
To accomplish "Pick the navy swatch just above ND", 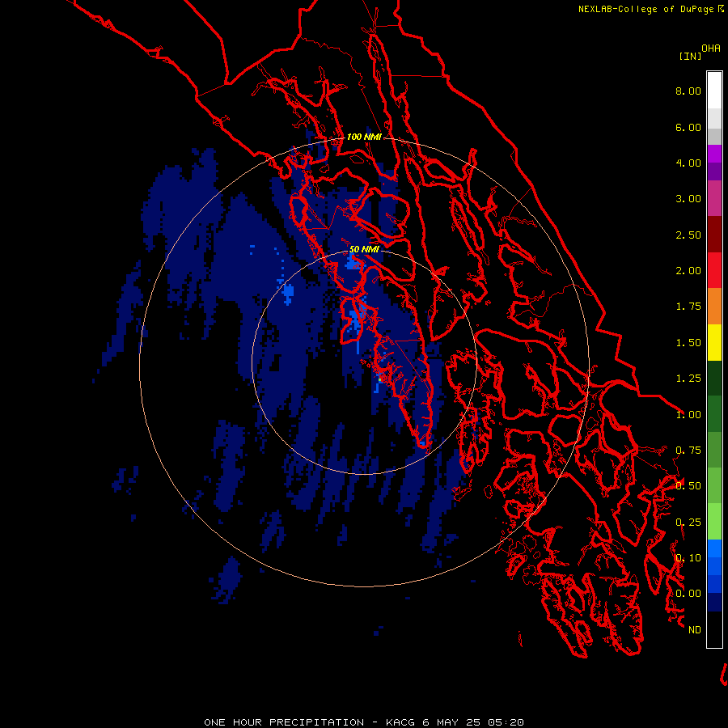I will pos(714,603).
